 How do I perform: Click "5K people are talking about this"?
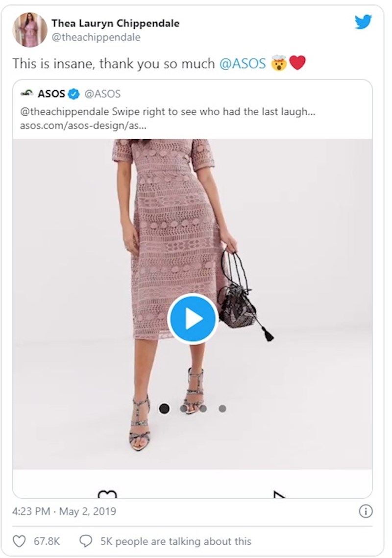click(175, 541)
